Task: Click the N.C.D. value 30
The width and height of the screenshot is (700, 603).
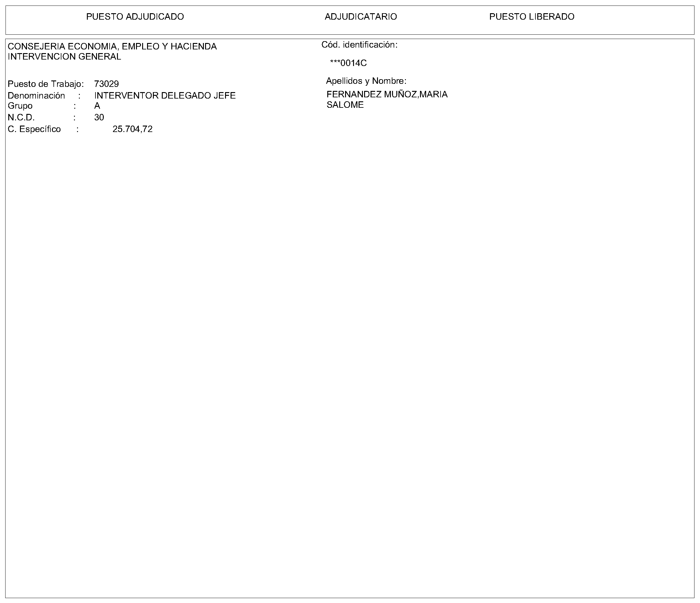Action: click(x=99, y=118)
